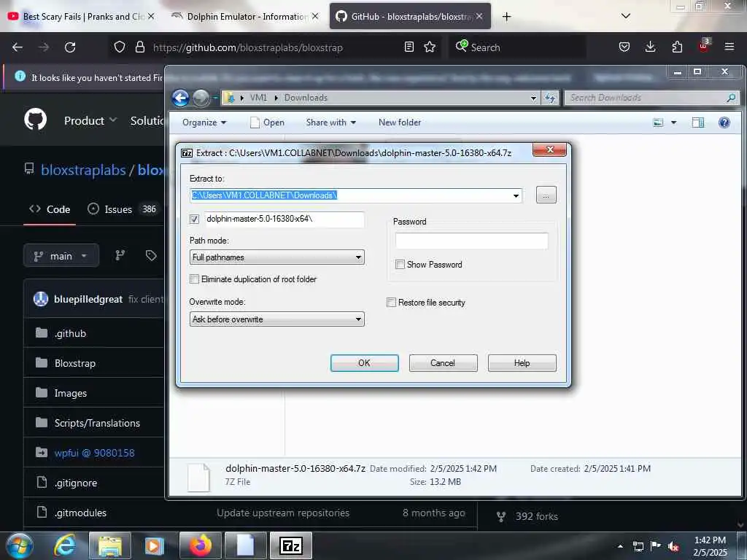Viewport: 747px width, 560px height.
Task: Click the Open button in Explorer toolbar
Action: pyautogui.click(x=268, y=122)
